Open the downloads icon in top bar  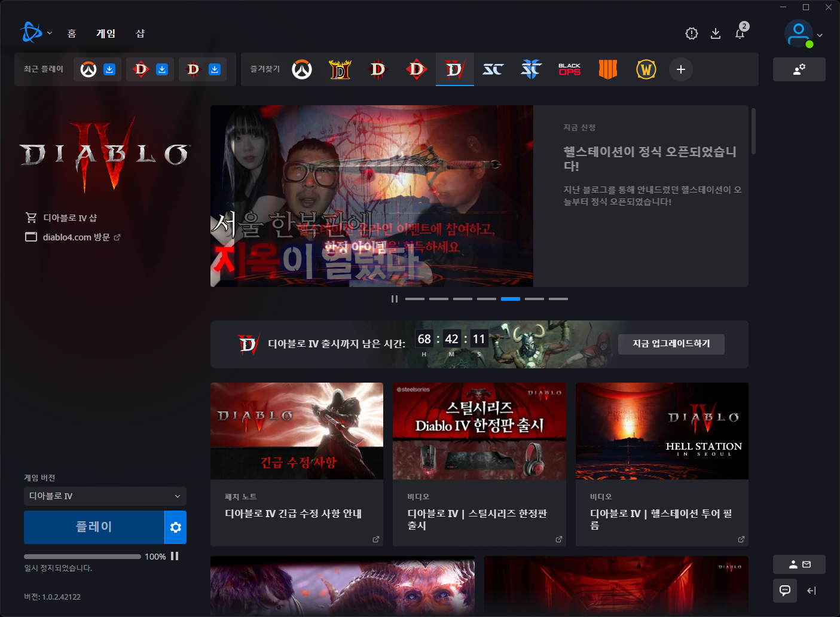[716, 33]
